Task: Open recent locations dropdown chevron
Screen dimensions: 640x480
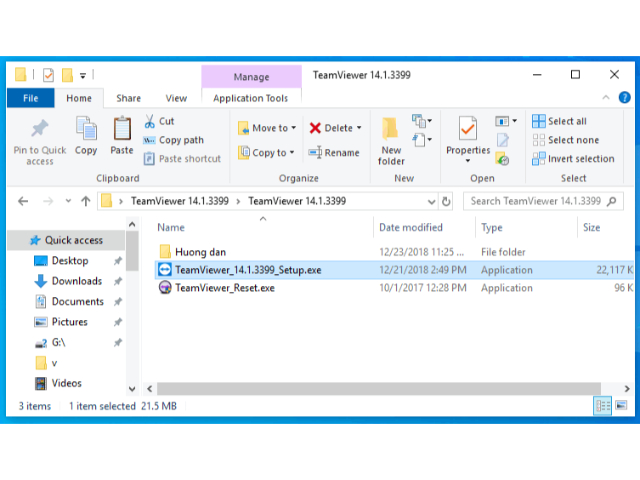Action: click(x=68, y=201)
